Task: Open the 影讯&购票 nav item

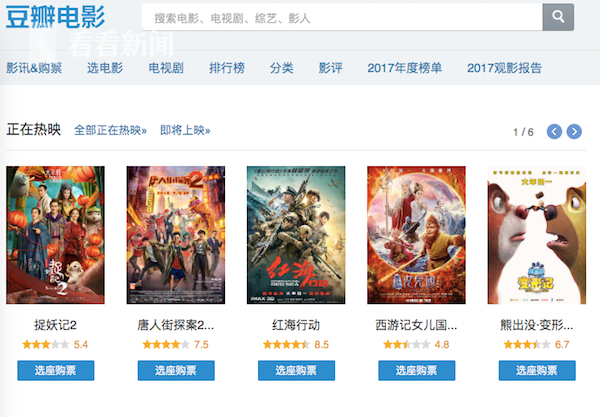Action: [x=34, y=68]
